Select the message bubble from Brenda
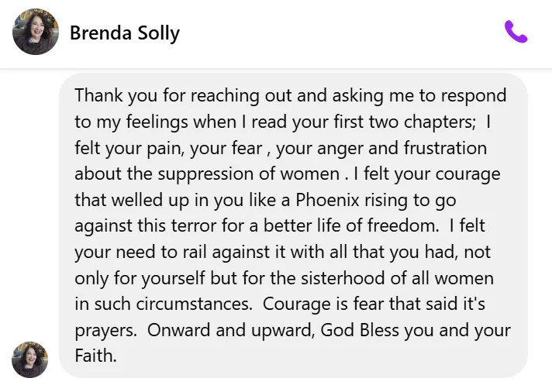Viewport: 552px width, 392px height. pyautogui.click(x=293, y=225)
